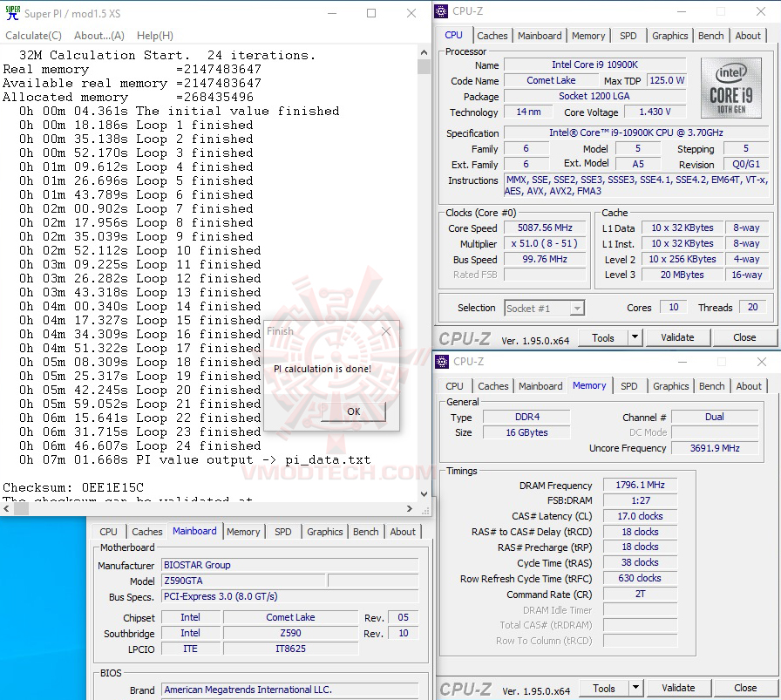
Task: Click Tools button in upper CPU-Z window
Action: point(603,337)
